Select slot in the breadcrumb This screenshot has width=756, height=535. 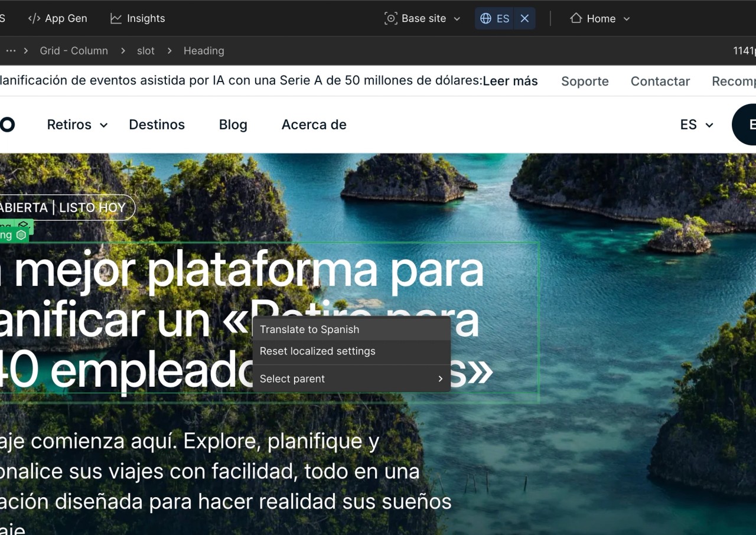tap(146, 51)
